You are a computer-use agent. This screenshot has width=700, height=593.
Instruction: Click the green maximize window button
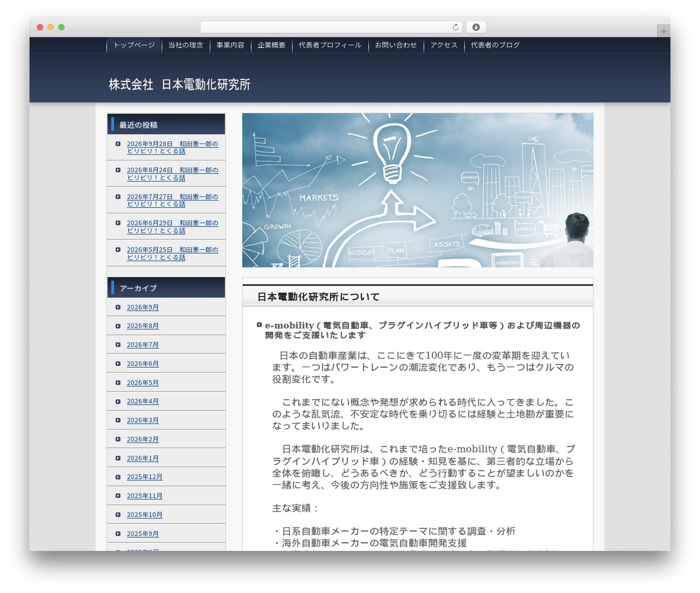61,27
